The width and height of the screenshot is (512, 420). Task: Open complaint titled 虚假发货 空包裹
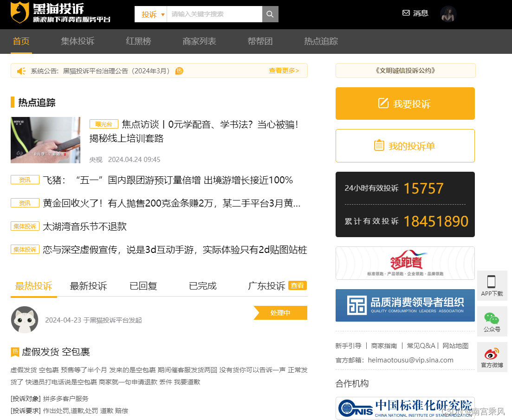(x=56, y=352)
